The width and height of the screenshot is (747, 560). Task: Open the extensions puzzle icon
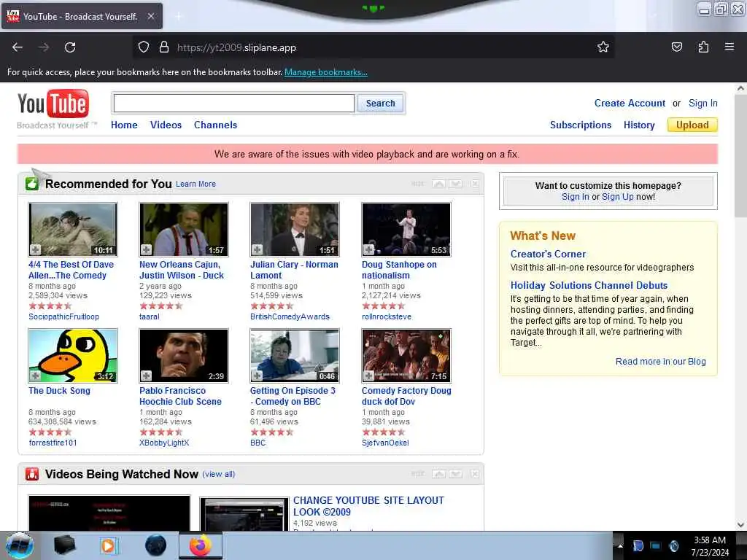pos(703,47)
